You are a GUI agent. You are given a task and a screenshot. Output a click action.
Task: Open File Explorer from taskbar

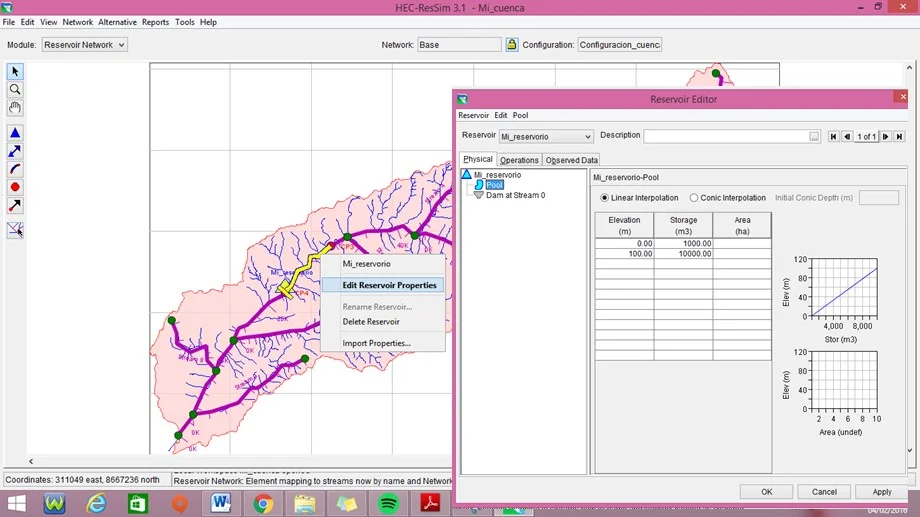[305, 504]
